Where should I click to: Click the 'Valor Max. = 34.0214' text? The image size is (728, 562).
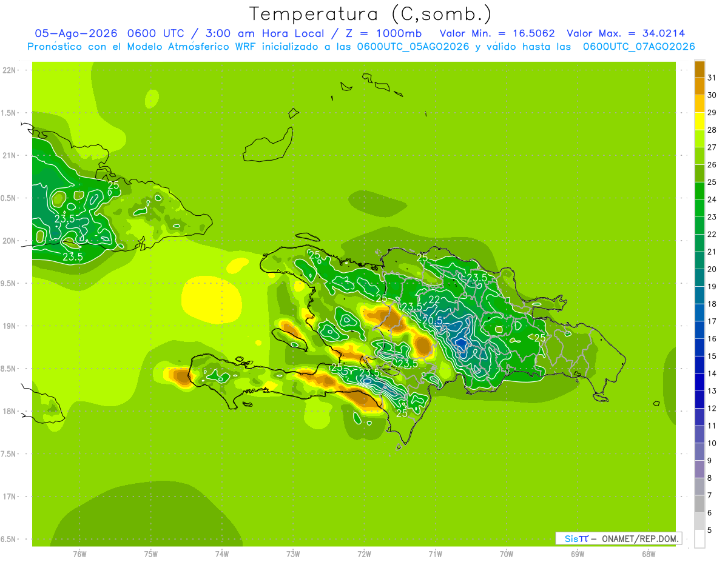click(x=626, y=33)
